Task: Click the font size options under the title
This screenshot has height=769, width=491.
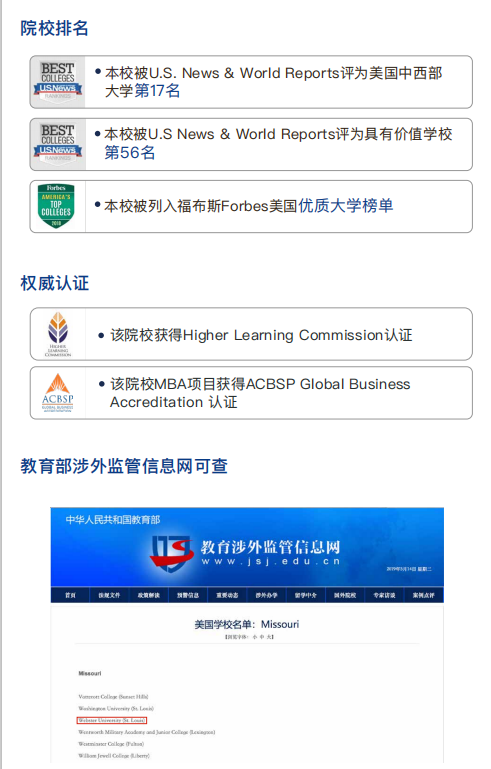Action: [x=249, y=637]
